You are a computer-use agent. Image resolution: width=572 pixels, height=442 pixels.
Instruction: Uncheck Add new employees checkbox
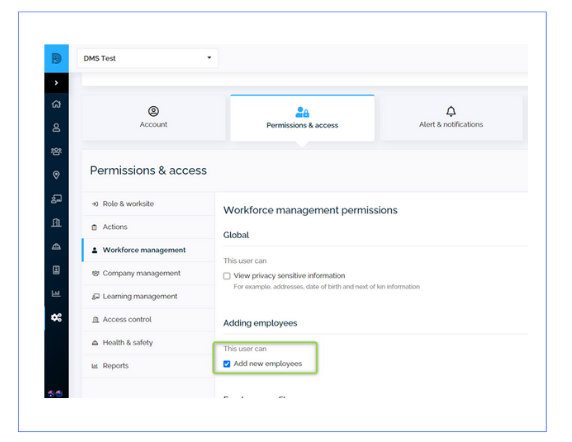pos(227,364)
